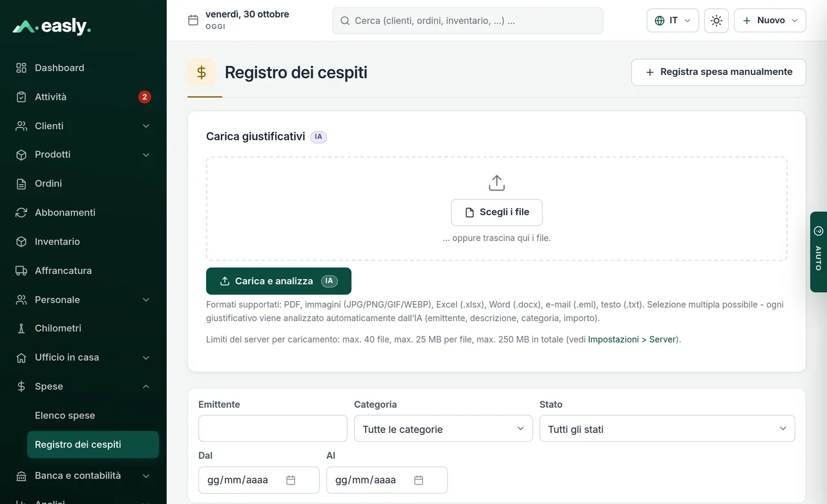The width and height of the screenshot is (827, 504).
Task: Open the Dal date picker calendar icon
Action: point(291,480)
